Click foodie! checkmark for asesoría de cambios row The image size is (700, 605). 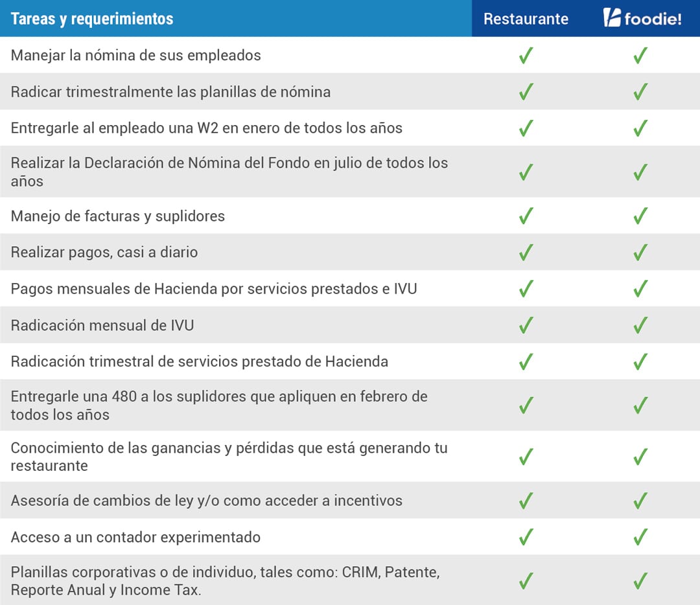[640, 501]
